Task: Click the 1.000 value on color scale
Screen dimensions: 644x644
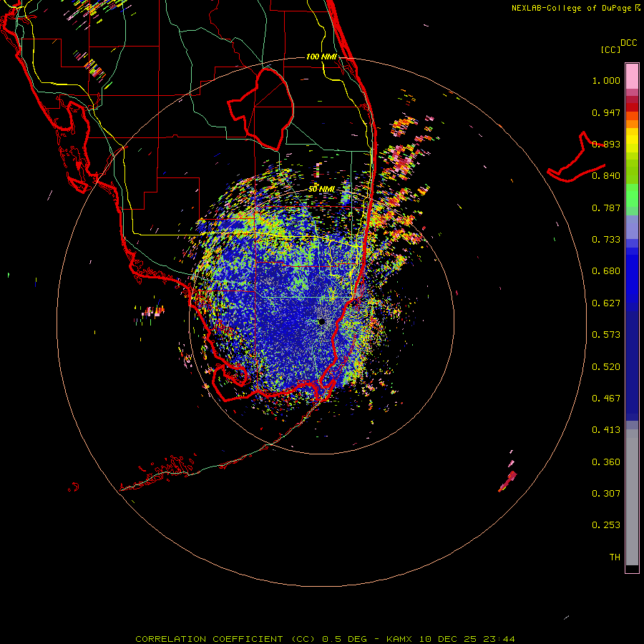Action: (x=606, y=80)
